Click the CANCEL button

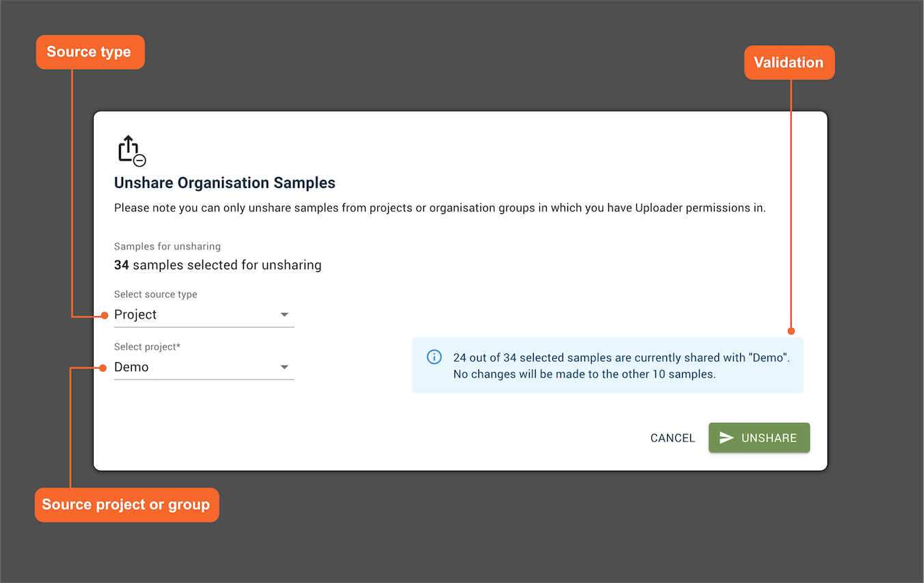click(672, 437)
